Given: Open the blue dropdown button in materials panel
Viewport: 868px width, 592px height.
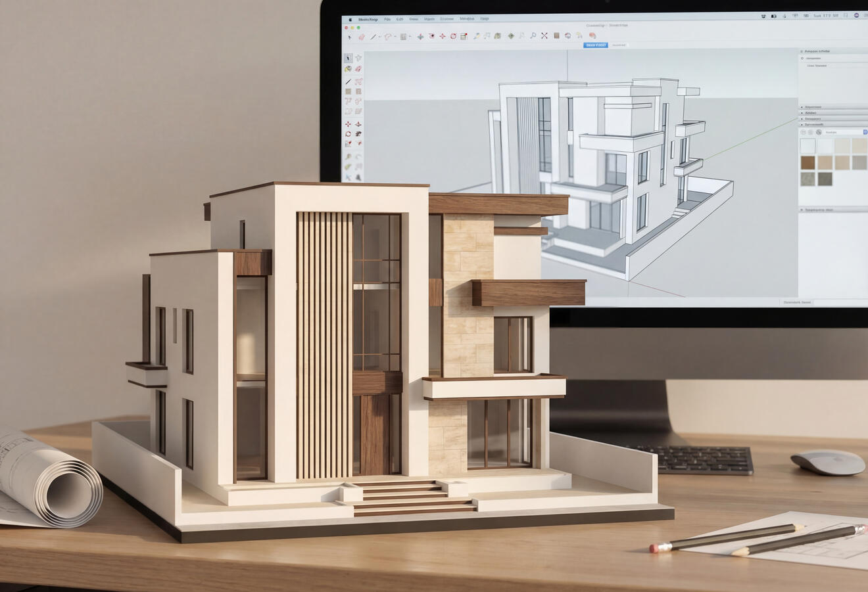Looking at the screenshot, I should [865, 132].
